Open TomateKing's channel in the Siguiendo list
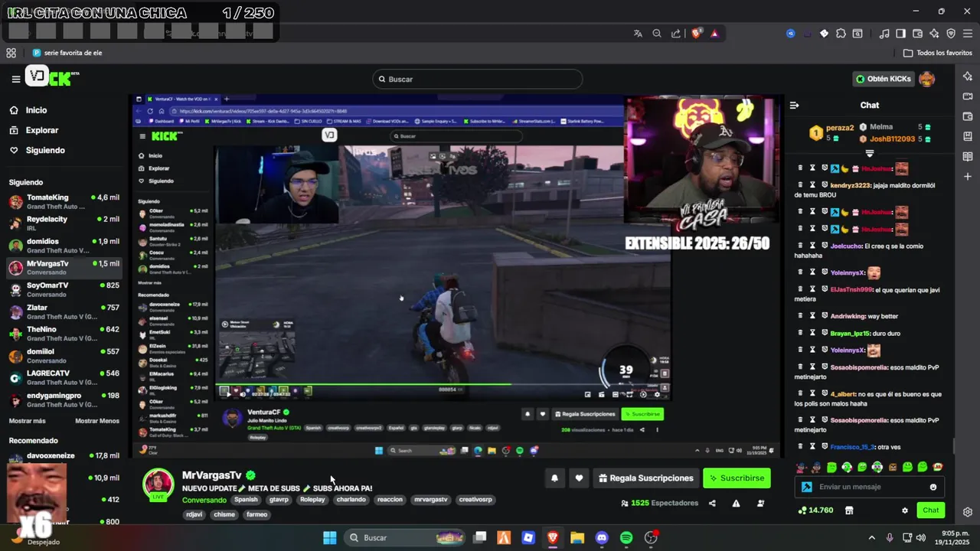Viewport: 980px width, 551px height. pyautogui.click(x=64, y=202)
